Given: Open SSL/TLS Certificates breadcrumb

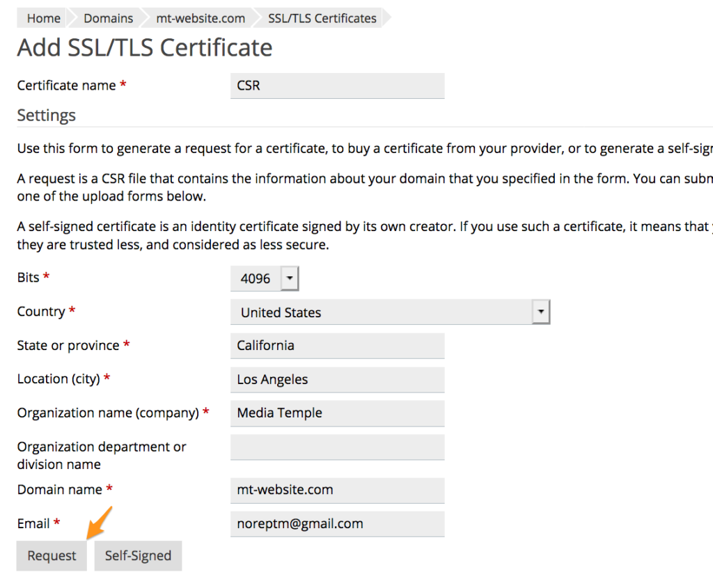Looking at the screenshot, I should point(322,18).
